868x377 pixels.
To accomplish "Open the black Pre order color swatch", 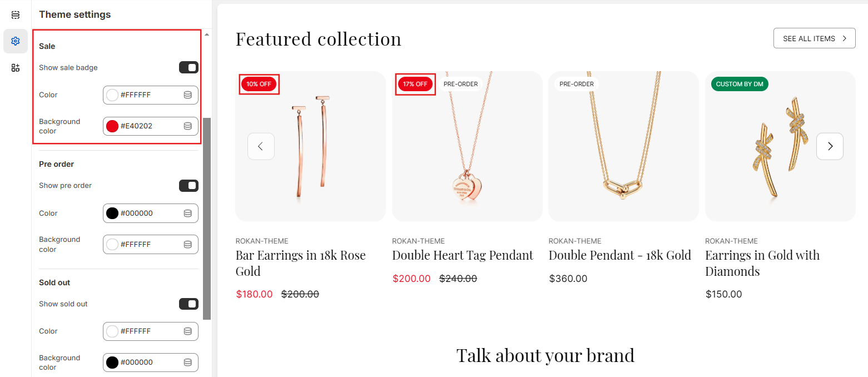I will click(x=112, y=214).
